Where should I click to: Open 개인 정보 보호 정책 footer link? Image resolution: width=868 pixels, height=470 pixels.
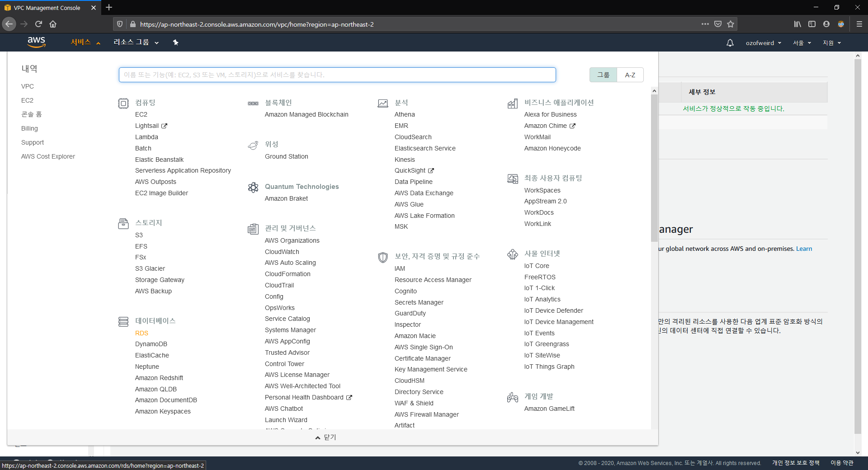point(796,463)
